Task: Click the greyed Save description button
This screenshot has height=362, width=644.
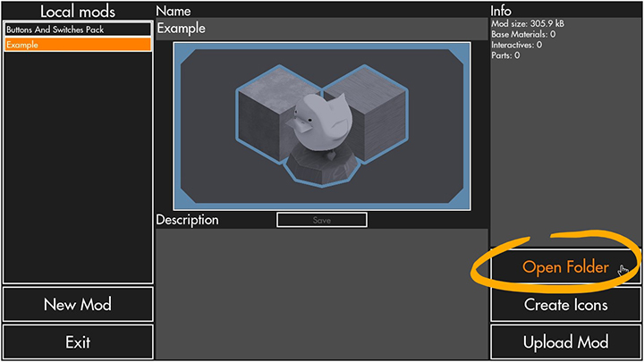Action: click(322, 220)
